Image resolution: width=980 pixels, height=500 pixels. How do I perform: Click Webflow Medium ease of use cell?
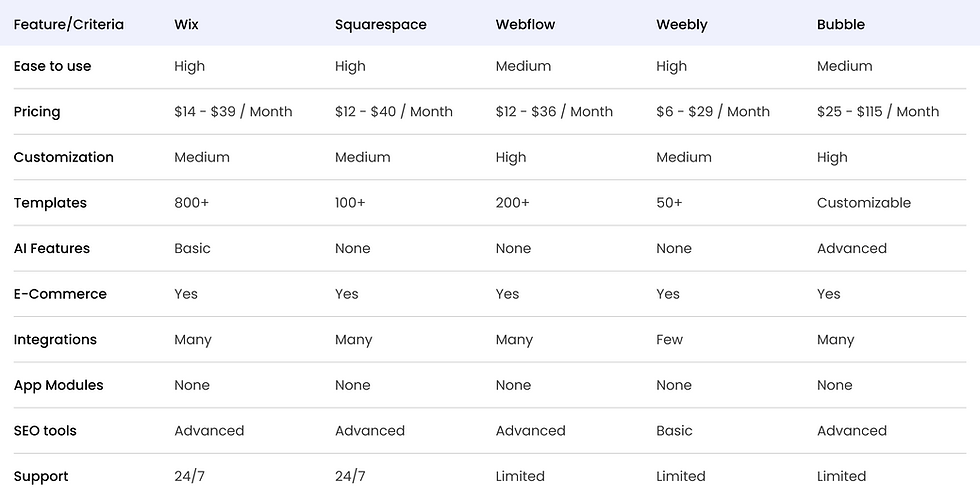[x=523, y=66]
